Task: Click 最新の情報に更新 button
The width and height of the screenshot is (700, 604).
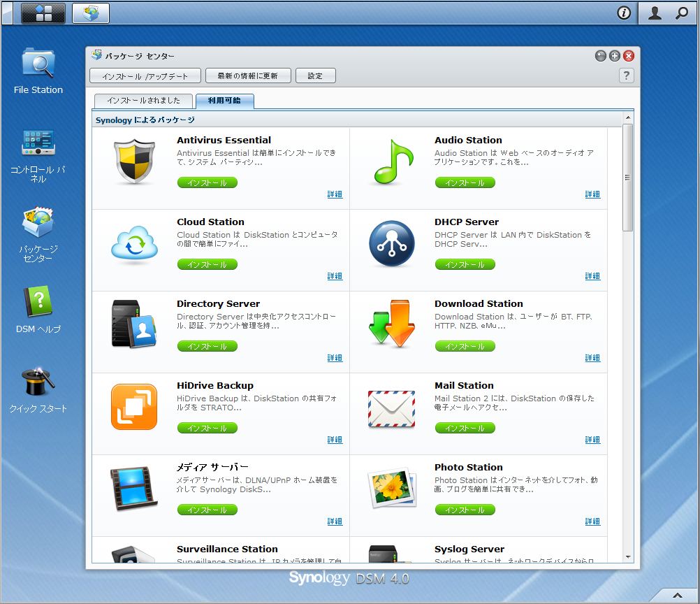Action: [x=248, y=76]
